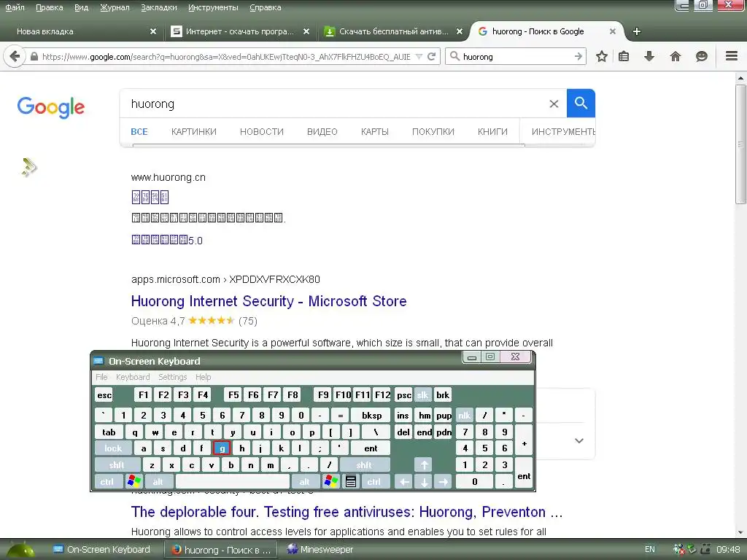Click the padlock icon in the address bar
This screenshot has height=560, width=747.
34,57
